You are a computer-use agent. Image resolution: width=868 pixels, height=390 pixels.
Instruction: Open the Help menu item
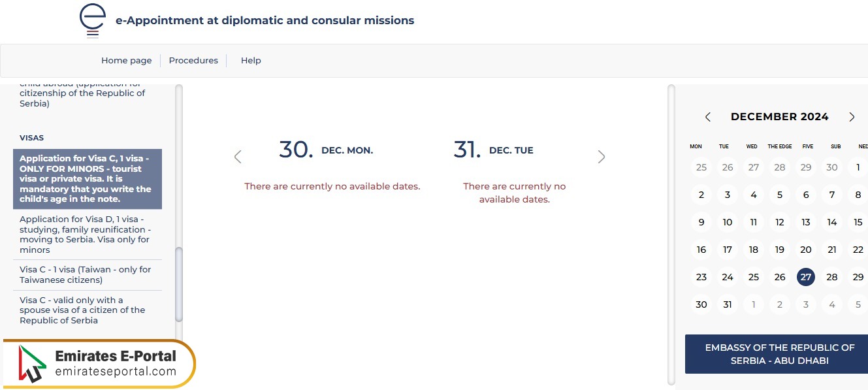click(251, 60)
